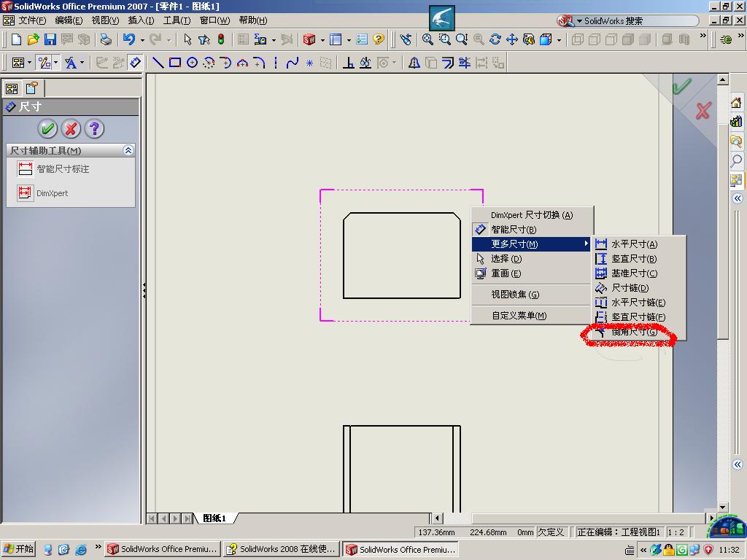Image resolution: width=747 pixels, height=560 pixels.
Task: Click the Windows 开始 Start button
Action: tap(18, 549)
